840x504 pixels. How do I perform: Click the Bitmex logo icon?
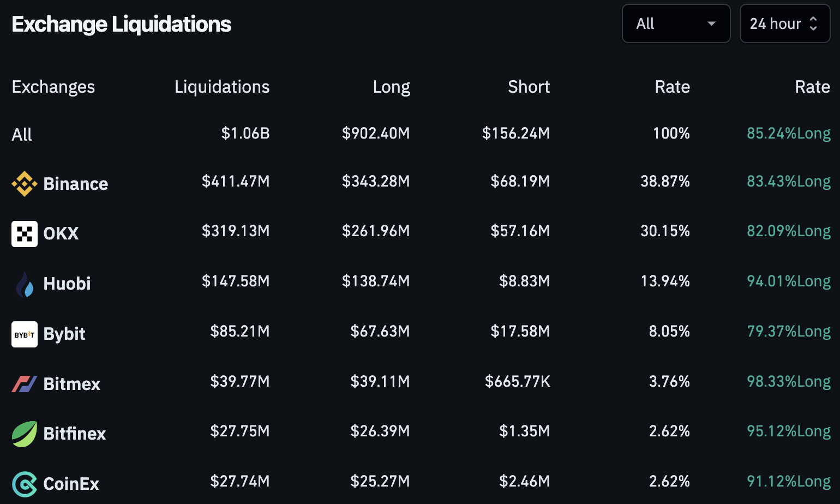point(25,384)
